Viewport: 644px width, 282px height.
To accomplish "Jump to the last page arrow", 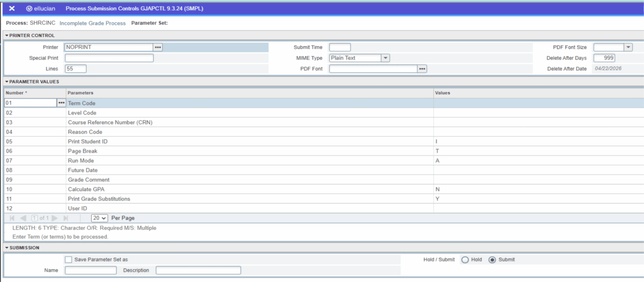I will [x=66, y=218].
